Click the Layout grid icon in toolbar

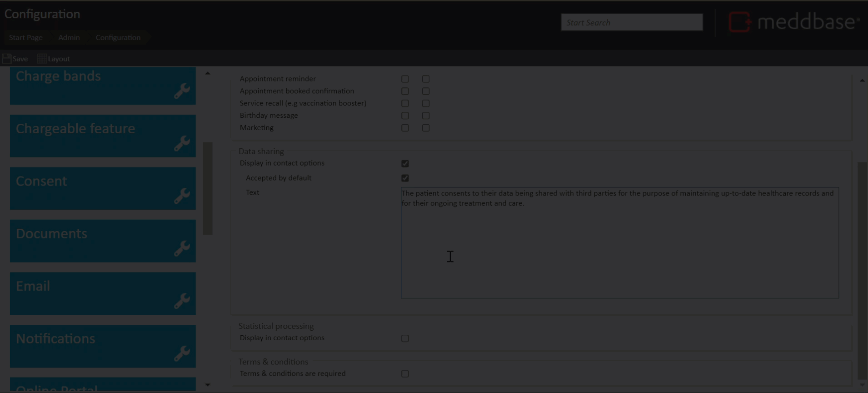coord(42,59)
